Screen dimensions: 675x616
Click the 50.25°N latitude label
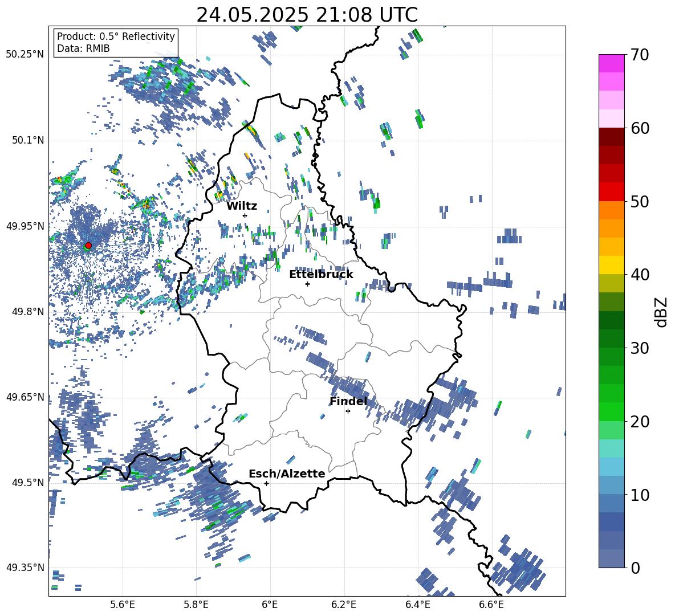click(25, 55)
